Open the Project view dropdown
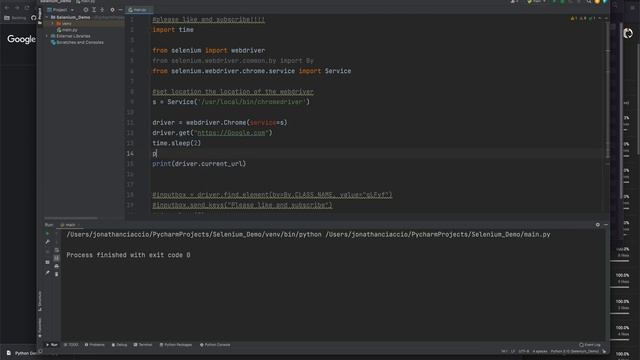 point(61,10)
